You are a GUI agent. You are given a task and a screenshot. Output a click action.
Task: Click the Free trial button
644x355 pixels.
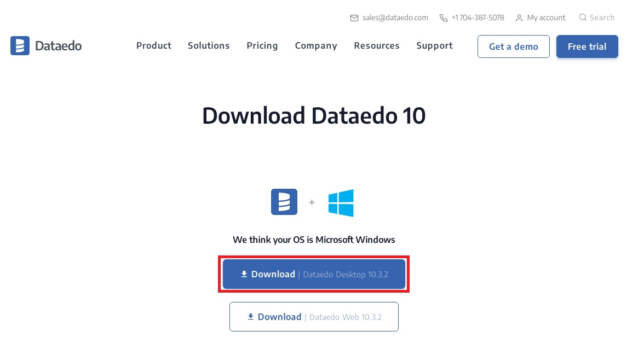click(x=587, y=46)
